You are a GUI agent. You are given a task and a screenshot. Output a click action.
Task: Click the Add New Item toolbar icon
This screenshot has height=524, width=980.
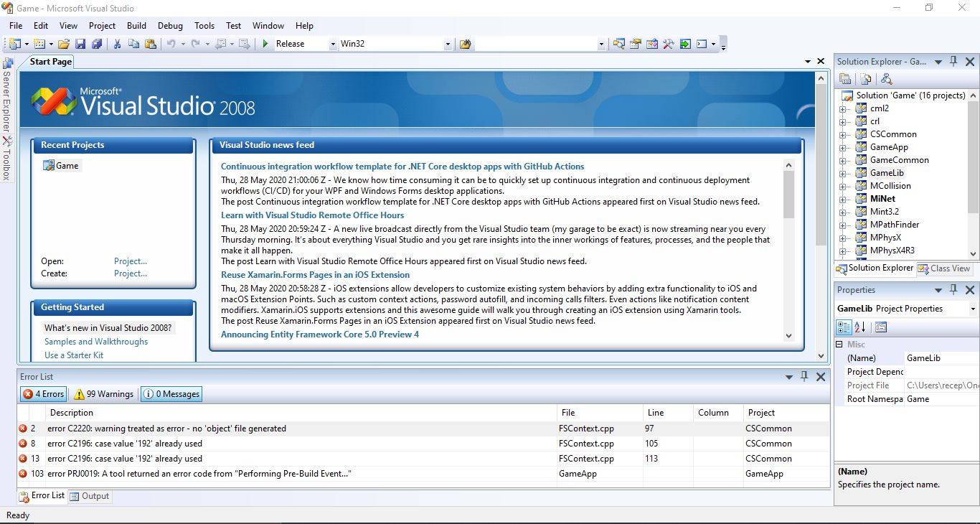pyautogui.click(x=39, y=44)
